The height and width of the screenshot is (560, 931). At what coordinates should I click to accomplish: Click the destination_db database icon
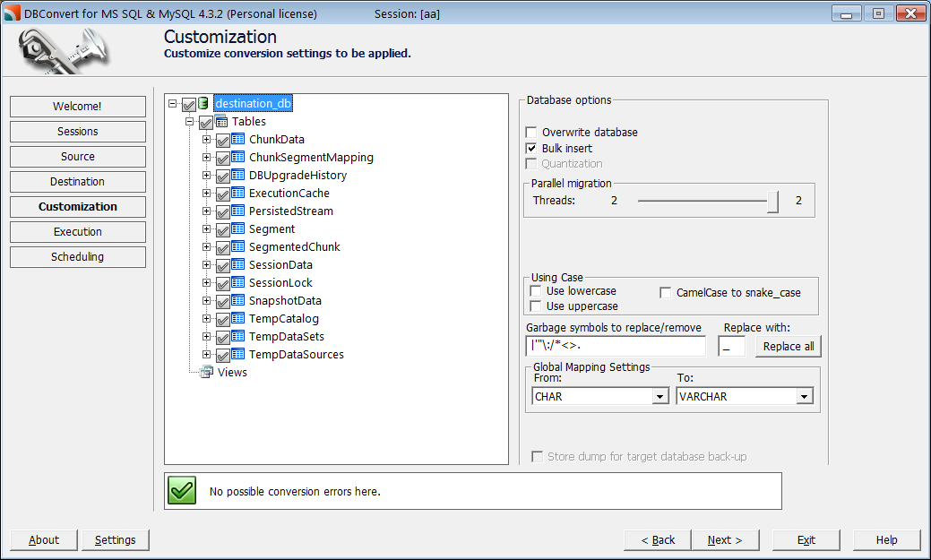[x=204, y=103]
